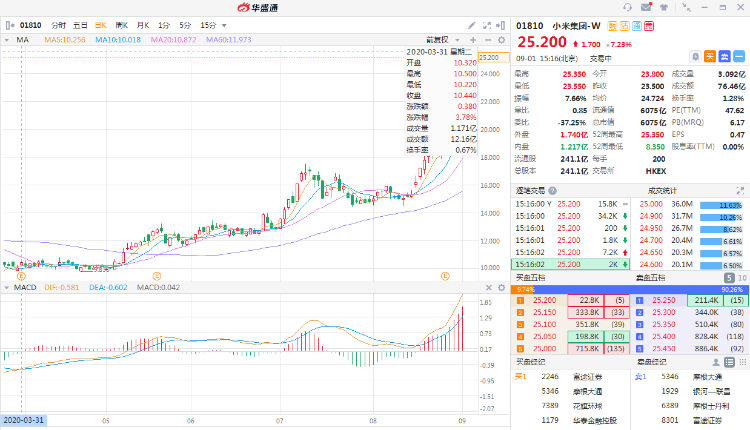Switch order book to 10 levels

click(x=741, y=277)
